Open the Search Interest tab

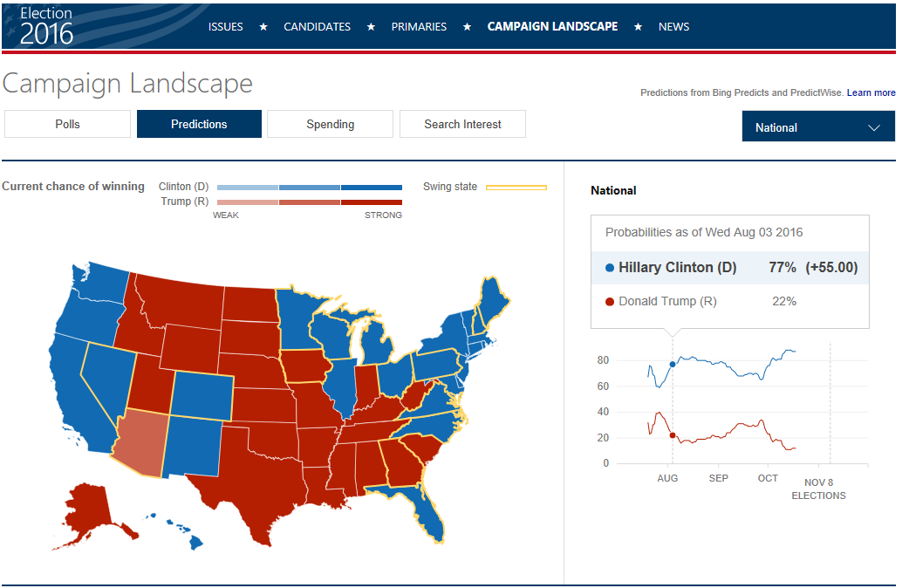click(462, 124)
